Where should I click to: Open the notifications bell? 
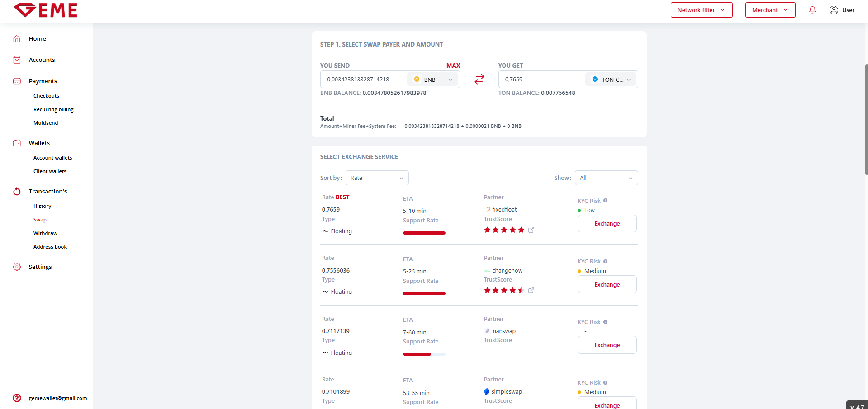tap(812, 10)
